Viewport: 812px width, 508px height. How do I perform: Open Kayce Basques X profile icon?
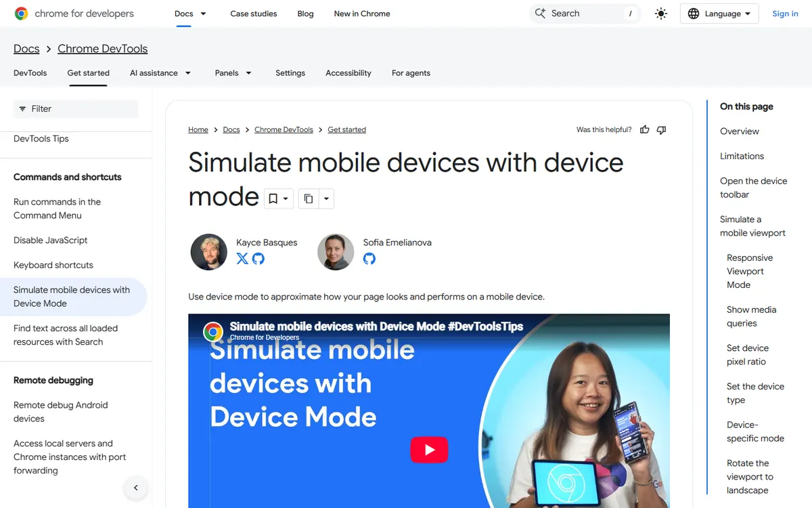[x=242, y=258]
